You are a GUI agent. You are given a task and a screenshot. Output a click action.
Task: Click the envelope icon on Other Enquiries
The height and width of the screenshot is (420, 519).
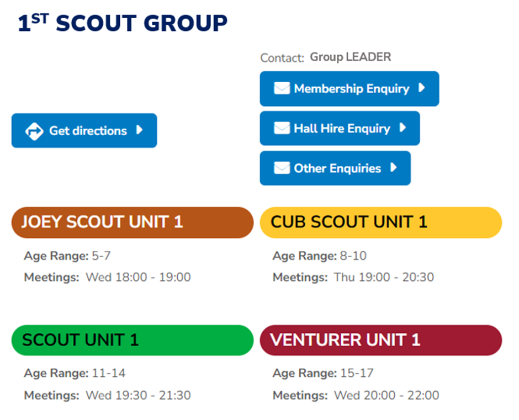click(282, 168)
